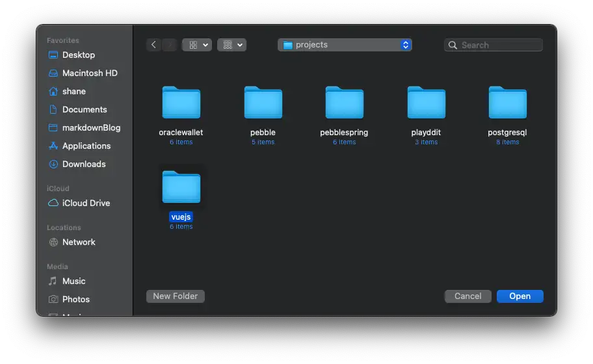
Task: Click the magnifier icon in Search field
Action: coord(453,45)
